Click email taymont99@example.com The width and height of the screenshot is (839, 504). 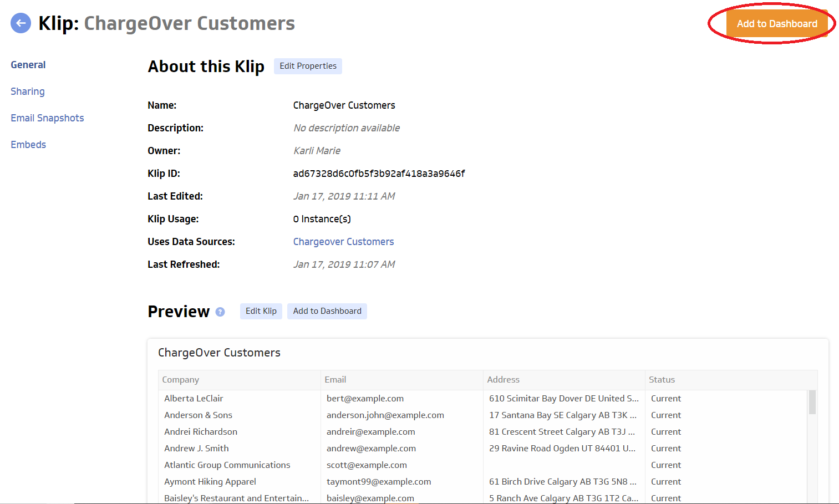(379, 482)
